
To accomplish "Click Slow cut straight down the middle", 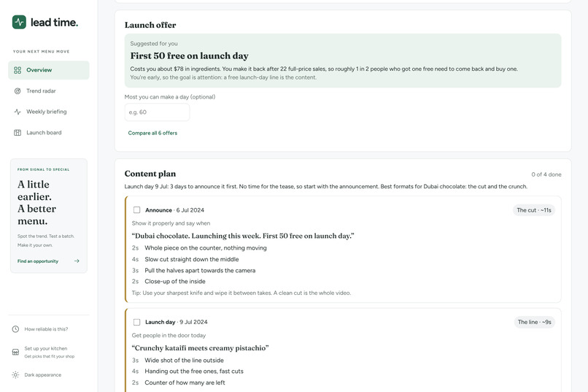I will click(x=192, y=259).
